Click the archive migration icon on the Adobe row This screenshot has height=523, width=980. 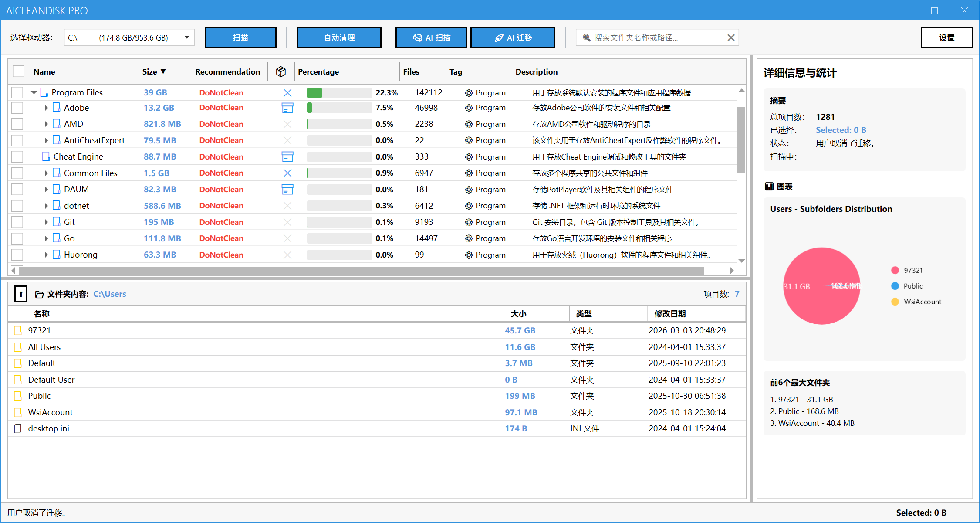coord(287,108)
